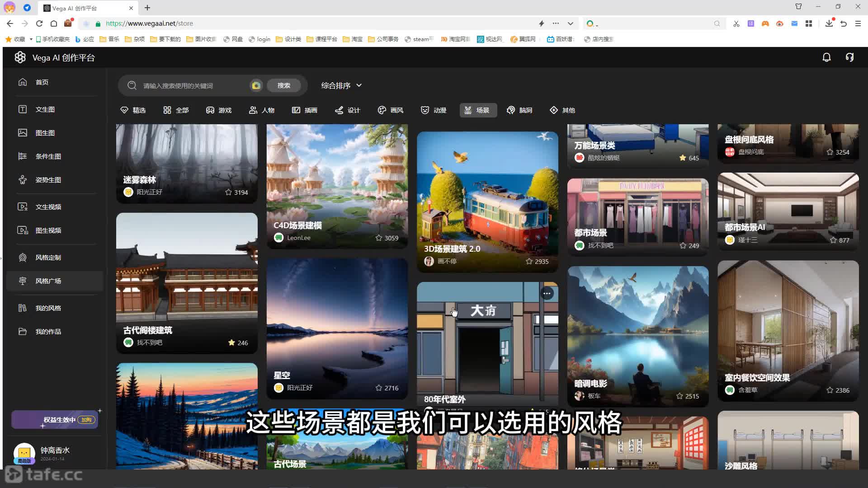Open the 首页 home icon in sidebar

[x=23, y=82]
